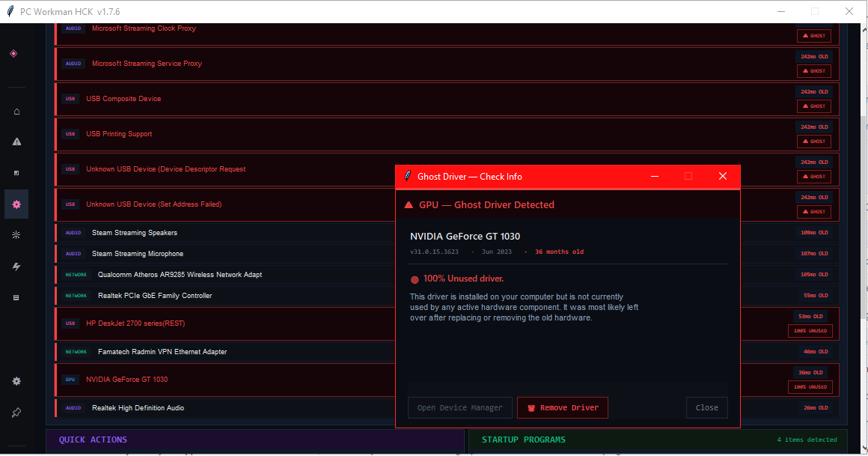Click 100% Unused driver status text
The image size is (868, 456).
(x=463, y=279)
